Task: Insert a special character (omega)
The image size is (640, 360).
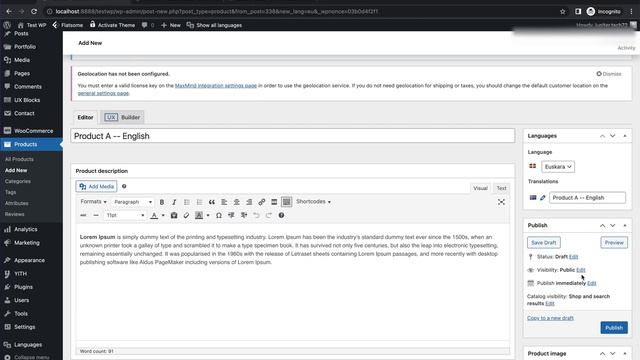Action: pos(219,215)
